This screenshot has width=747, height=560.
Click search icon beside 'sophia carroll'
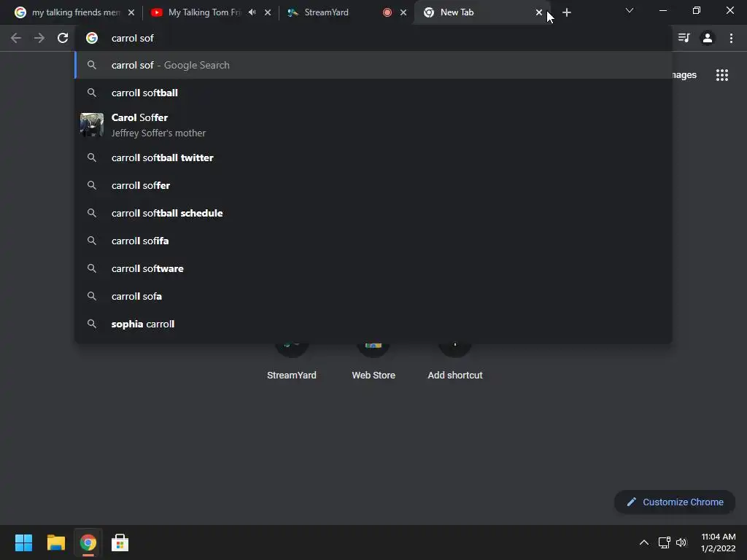92,324
